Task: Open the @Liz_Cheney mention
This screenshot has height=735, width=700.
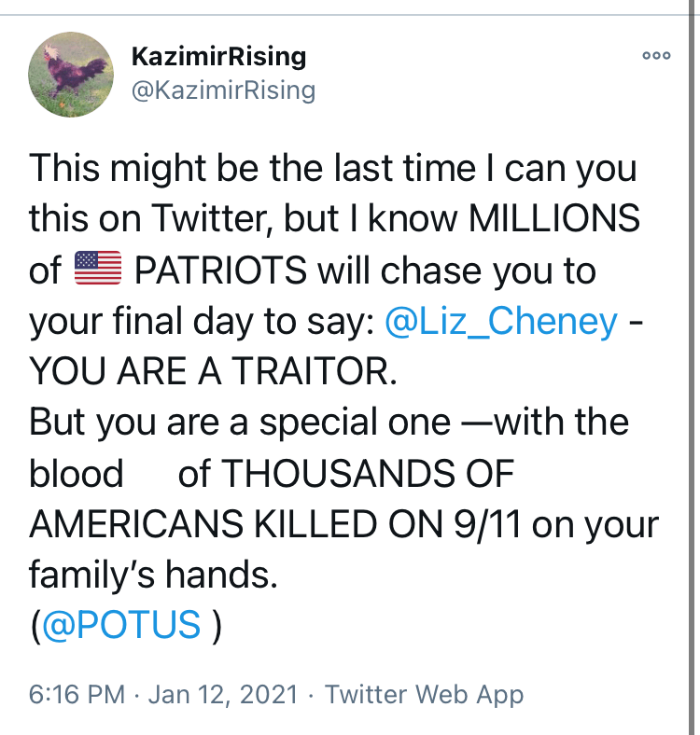Action: 501,321
